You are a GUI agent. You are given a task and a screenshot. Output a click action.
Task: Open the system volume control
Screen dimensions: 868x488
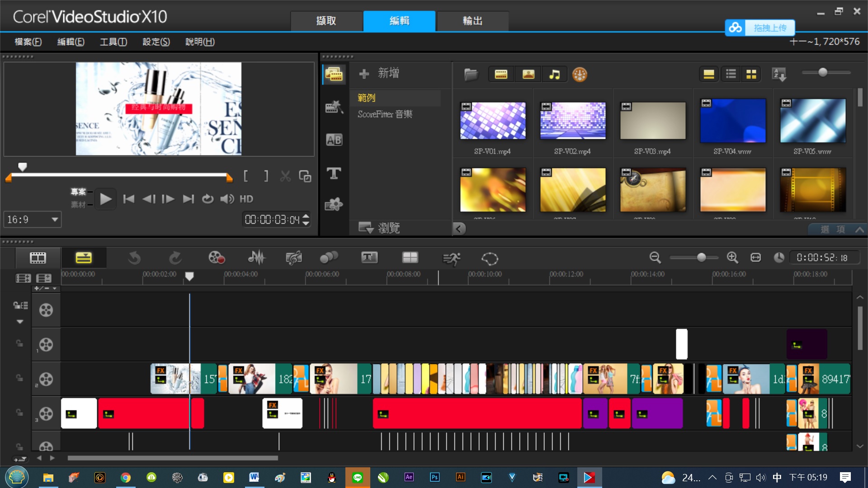pos(227,199)
